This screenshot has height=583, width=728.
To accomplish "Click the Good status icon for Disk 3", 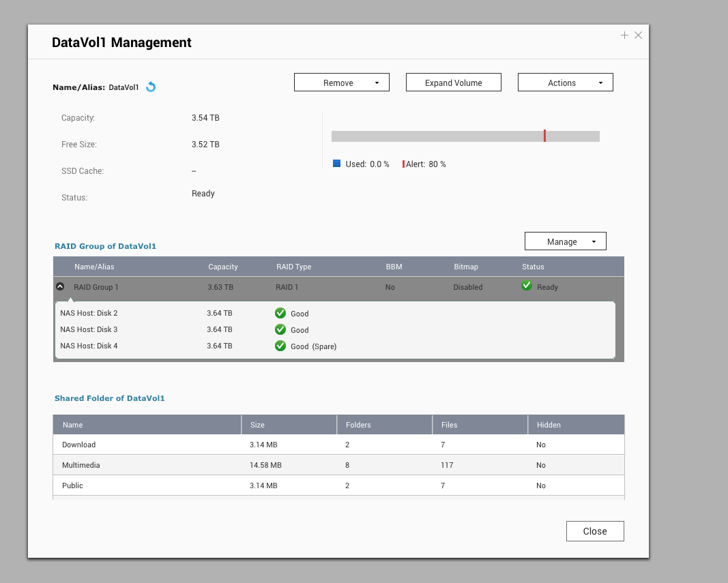I will tap(280, 329).
